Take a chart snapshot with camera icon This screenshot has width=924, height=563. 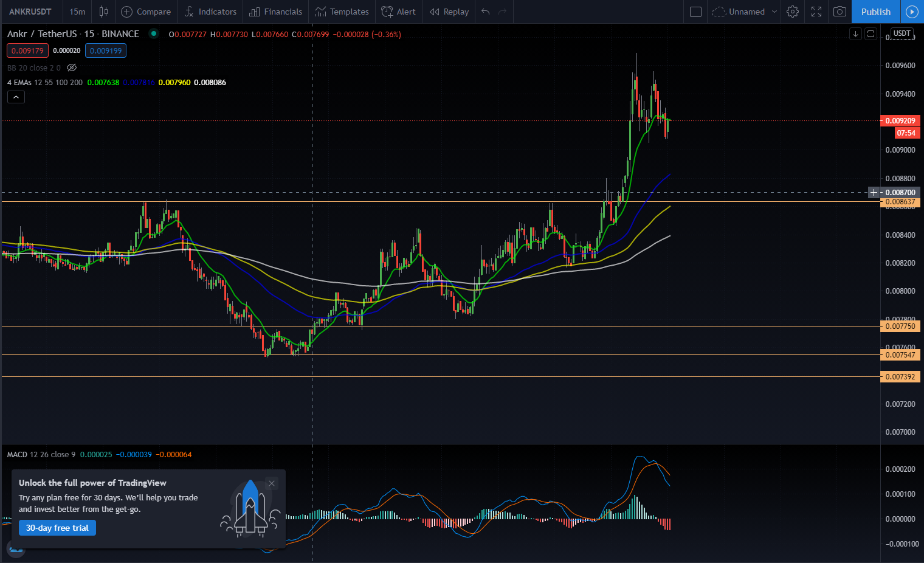tap(840, 12)
